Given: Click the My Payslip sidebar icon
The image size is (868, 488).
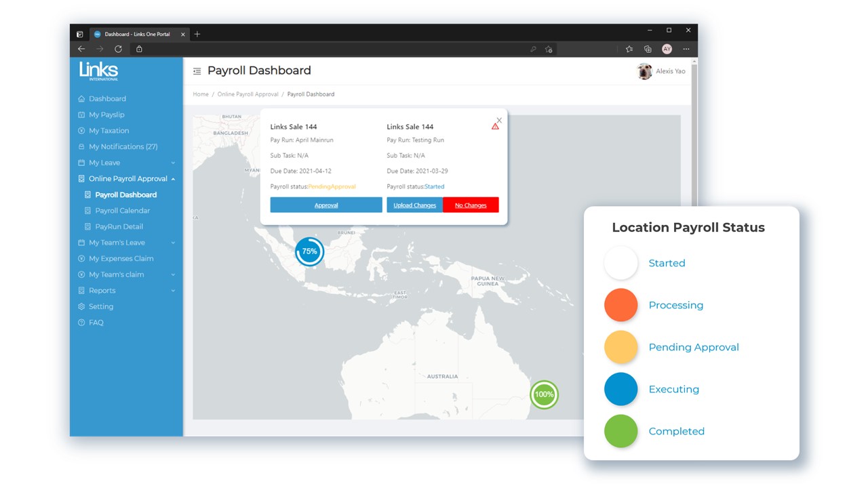Looking at the screenshot, I should click(81, 115).
